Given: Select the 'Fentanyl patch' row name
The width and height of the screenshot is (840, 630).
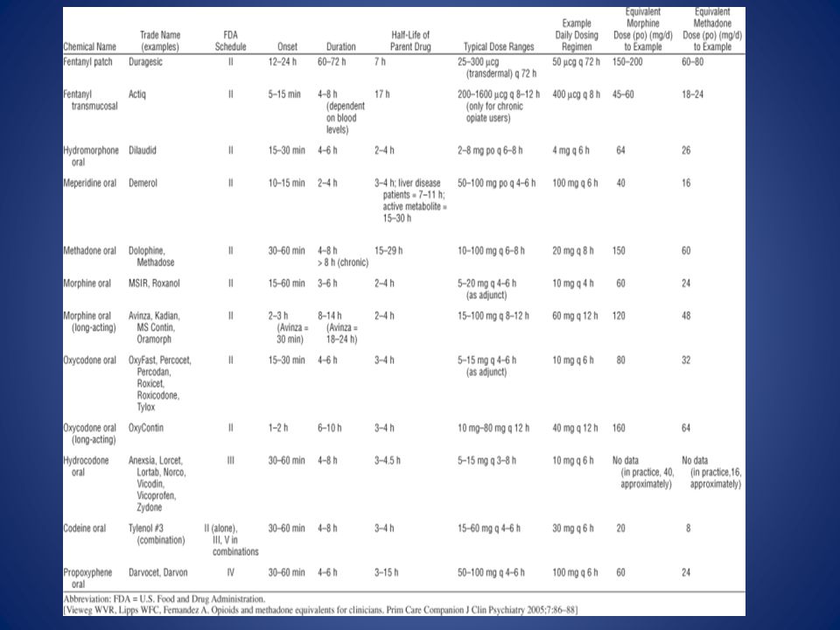Looking at the screenshot, I should pyautogui.click(x=87, y=61).
